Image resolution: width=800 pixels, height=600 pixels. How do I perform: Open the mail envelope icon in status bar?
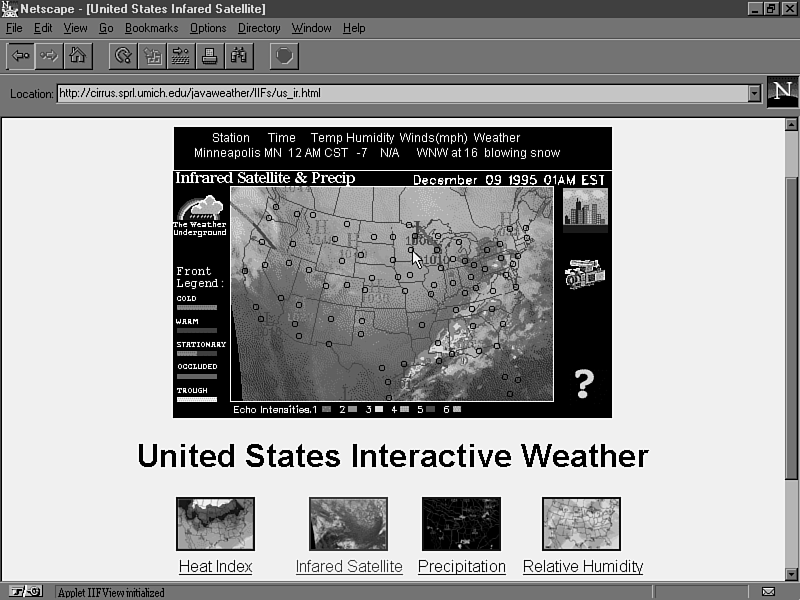pyautogui.click(x=768, y=592)
